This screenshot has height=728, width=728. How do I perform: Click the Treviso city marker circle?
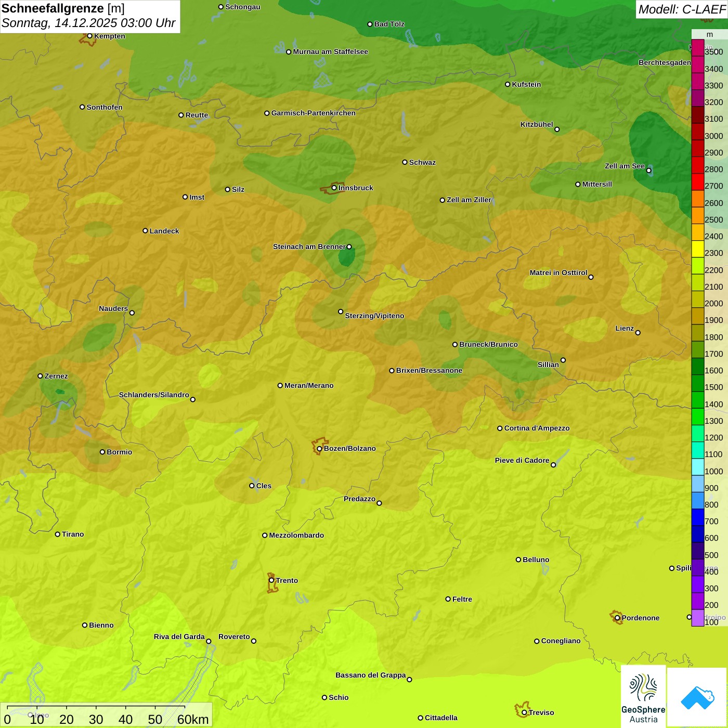tap(524, 712)
